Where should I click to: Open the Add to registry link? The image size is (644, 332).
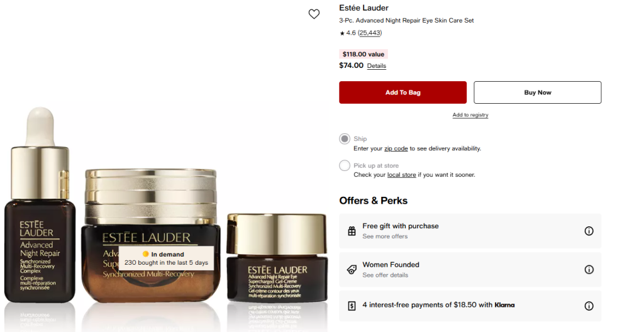pos(470,115)
